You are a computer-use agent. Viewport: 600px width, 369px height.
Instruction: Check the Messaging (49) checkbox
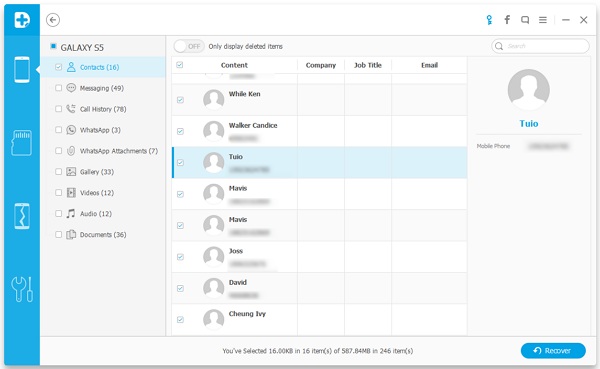click(x=58, y=88)
